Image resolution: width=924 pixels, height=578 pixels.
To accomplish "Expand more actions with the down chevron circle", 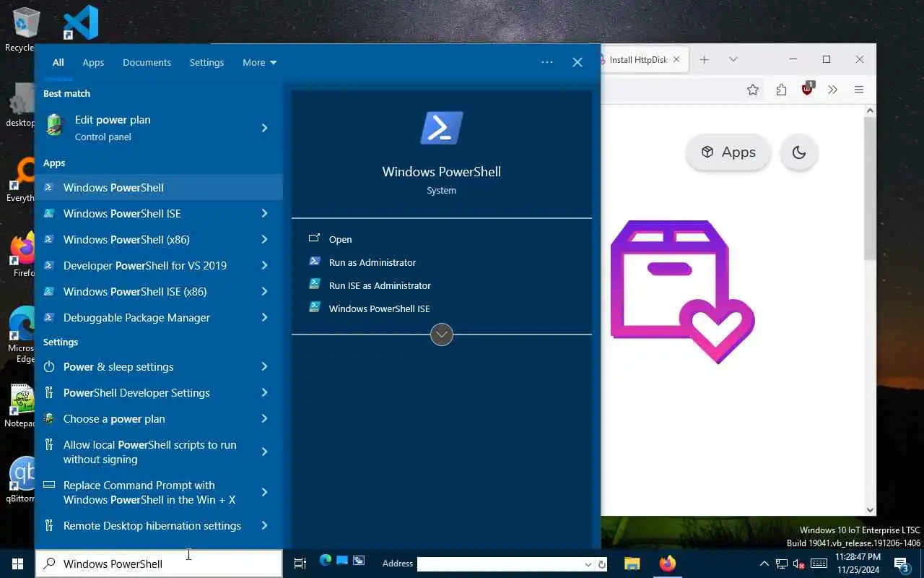I will [442, 335].
